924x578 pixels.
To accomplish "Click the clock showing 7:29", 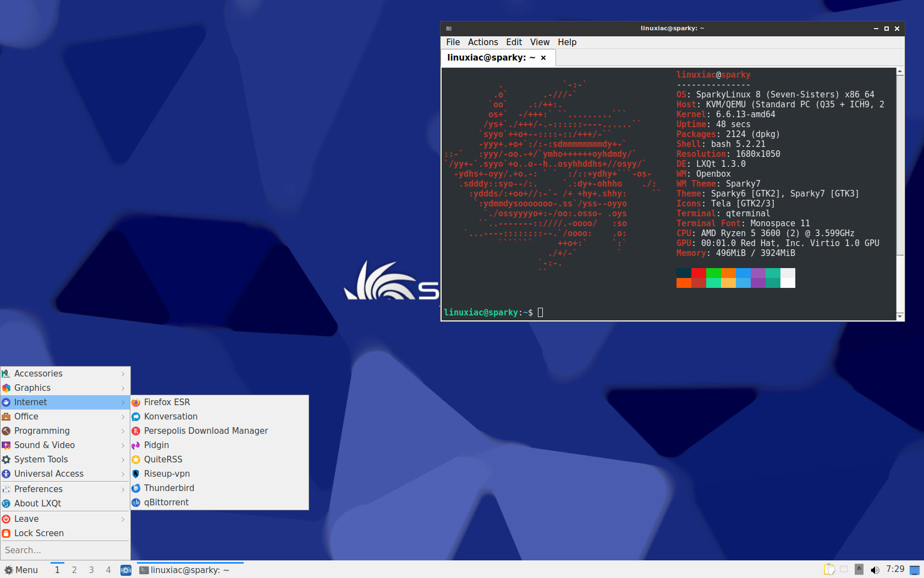I will point(895,569).
